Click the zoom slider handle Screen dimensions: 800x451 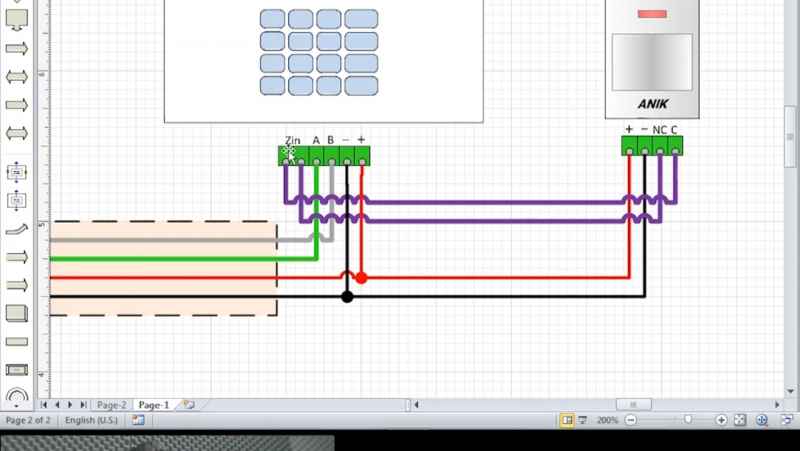click(686, 421)
